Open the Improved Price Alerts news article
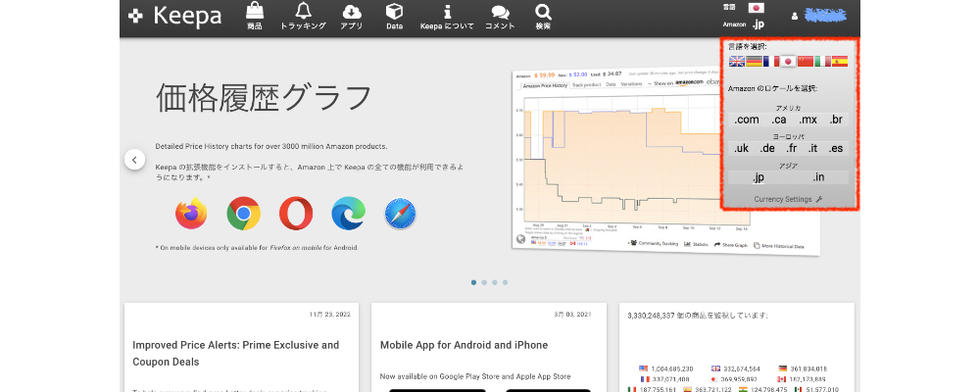 [x=235, y=353]
